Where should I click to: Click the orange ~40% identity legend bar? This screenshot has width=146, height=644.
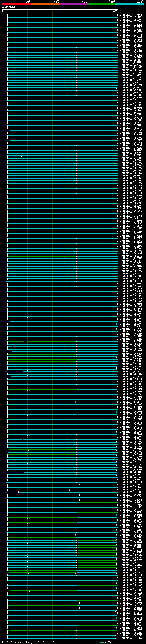45,4
